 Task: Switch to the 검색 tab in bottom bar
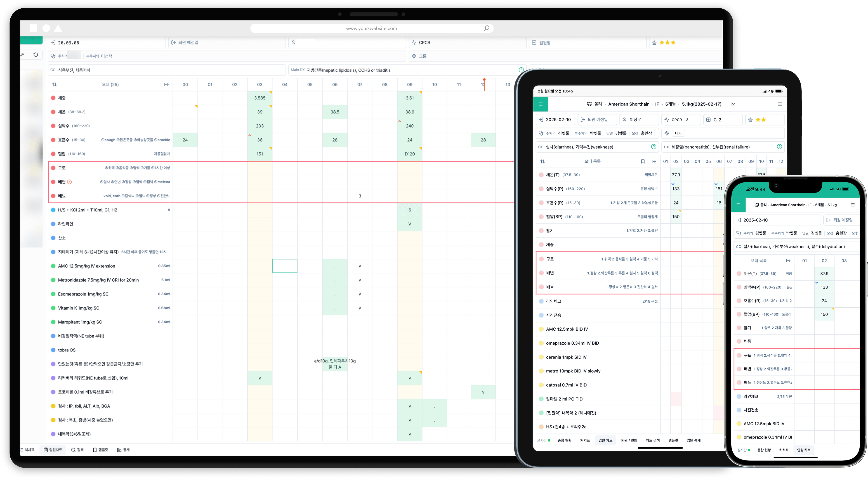(x=77, y=450)
